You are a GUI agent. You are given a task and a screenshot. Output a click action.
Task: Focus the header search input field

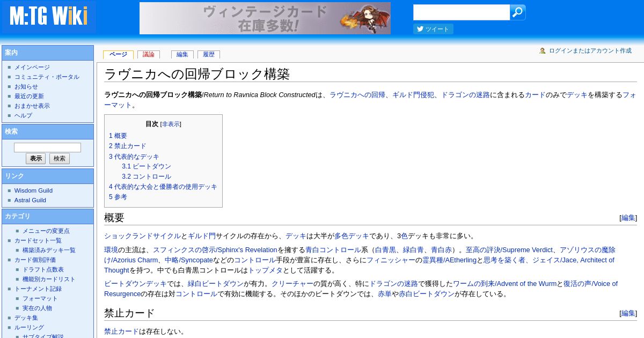(x=462, y=12)
